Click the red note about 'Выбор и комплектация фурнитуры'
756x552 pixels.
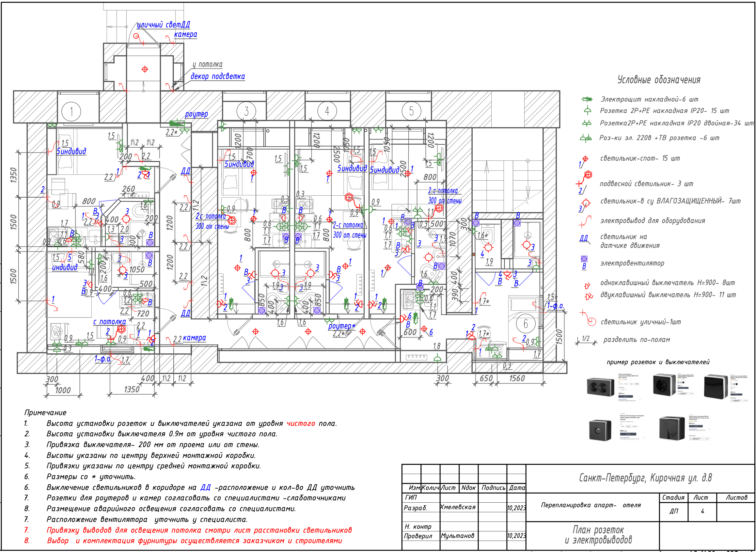tap(194, 541)
